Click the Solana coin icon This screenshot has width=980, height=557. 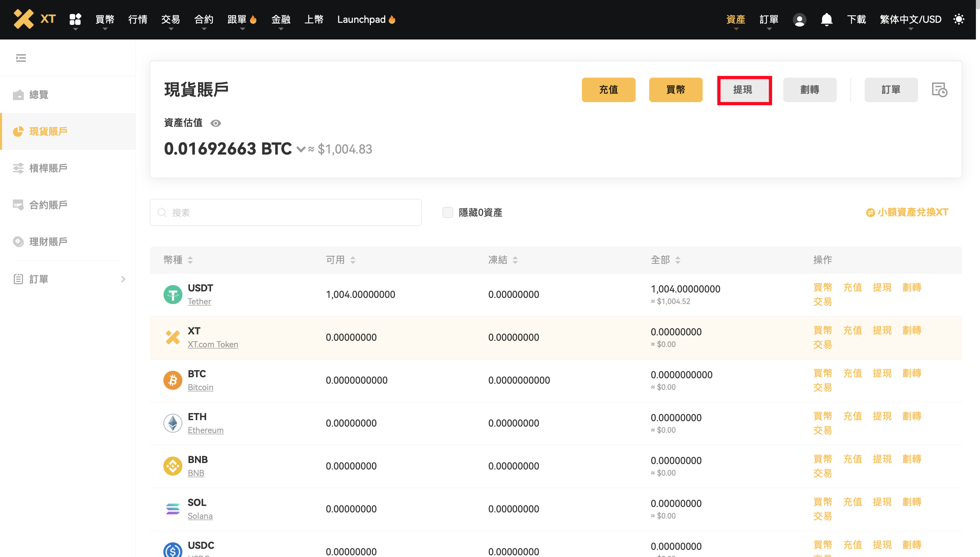[173, 509]
